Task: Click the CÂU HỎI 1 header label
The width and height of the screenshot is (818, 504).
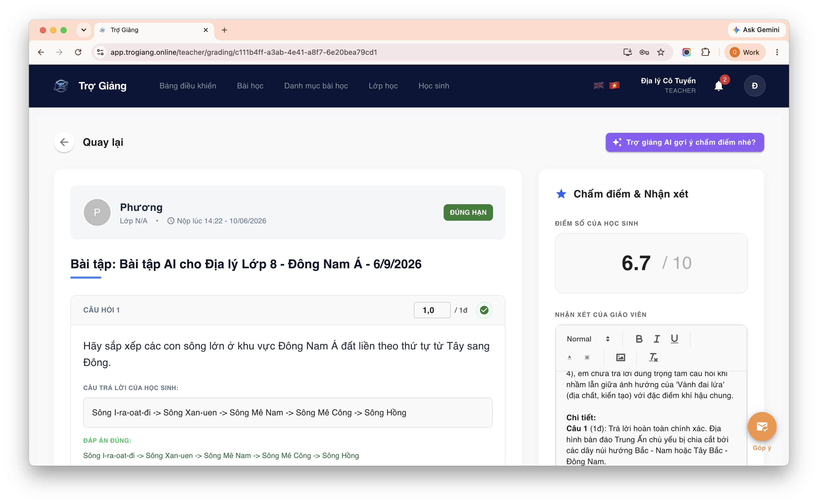Action: pos(101,310)
